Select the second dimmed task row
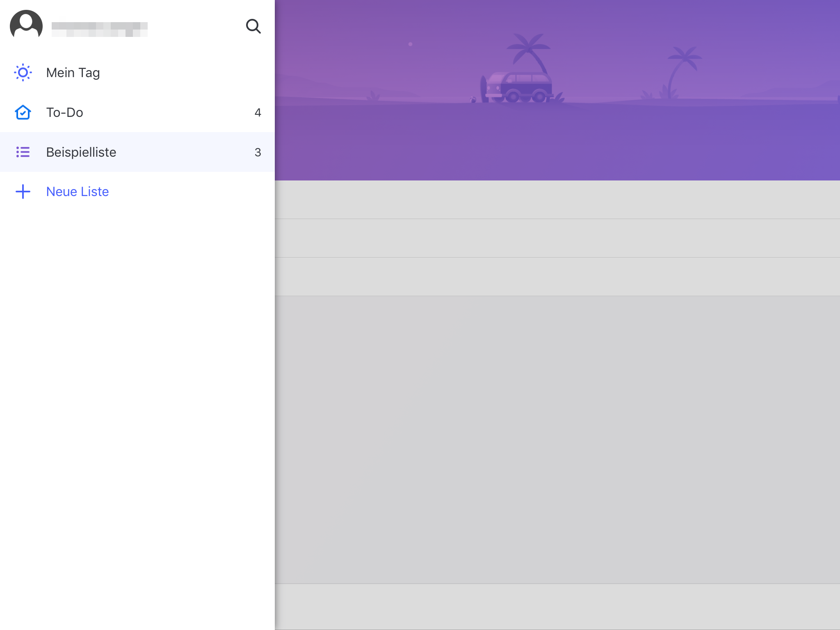 [557, 238]
